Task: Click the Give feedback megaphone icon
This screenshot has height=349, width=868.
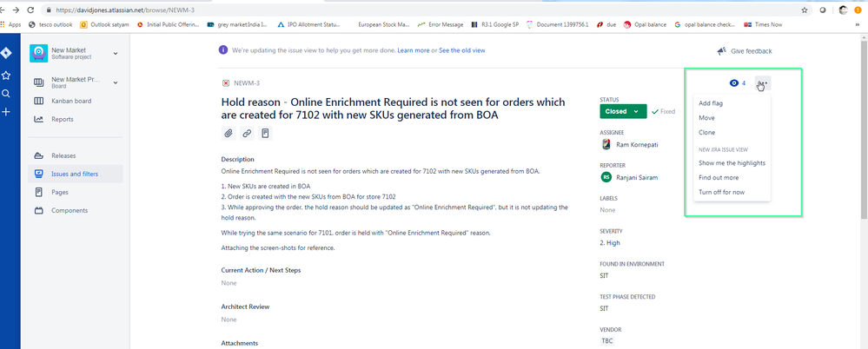Action: click(x=721, y=51)
